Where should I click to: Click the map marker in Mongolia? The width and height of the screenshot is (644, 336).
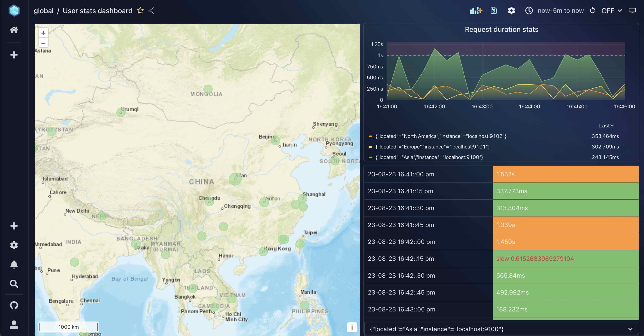pyautogui.click(x=208, y=89)
